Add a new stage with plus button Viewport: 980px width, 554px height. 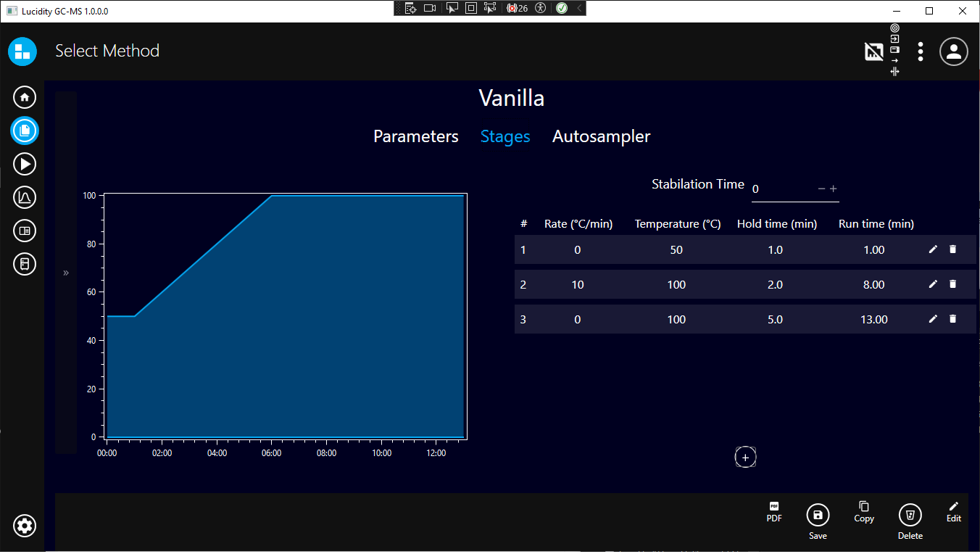click(745, 458)
